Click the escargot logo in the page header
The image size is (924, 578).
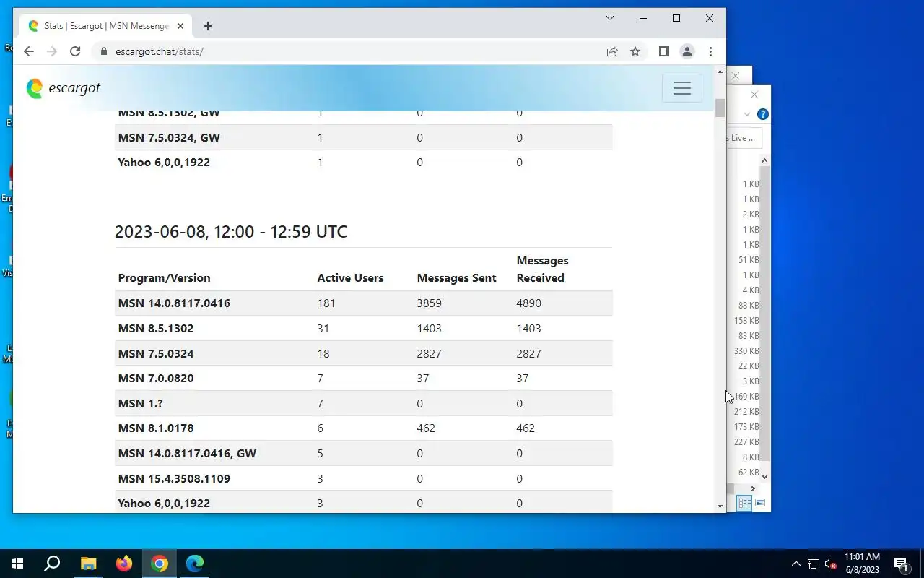coord(64,88)
